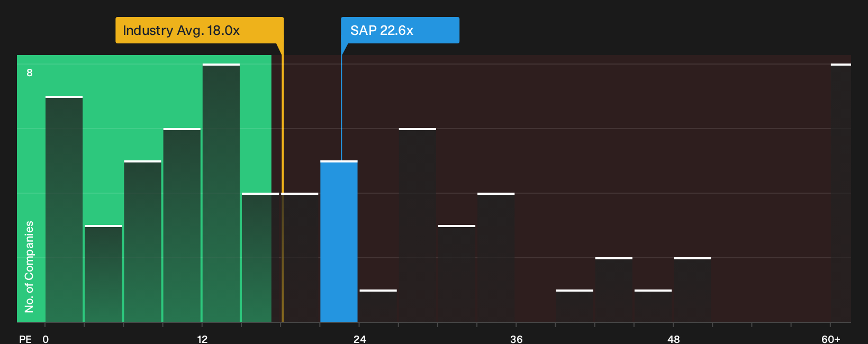
Task: Click the 60+ bar at the far right
Action: tap(841, 193)
